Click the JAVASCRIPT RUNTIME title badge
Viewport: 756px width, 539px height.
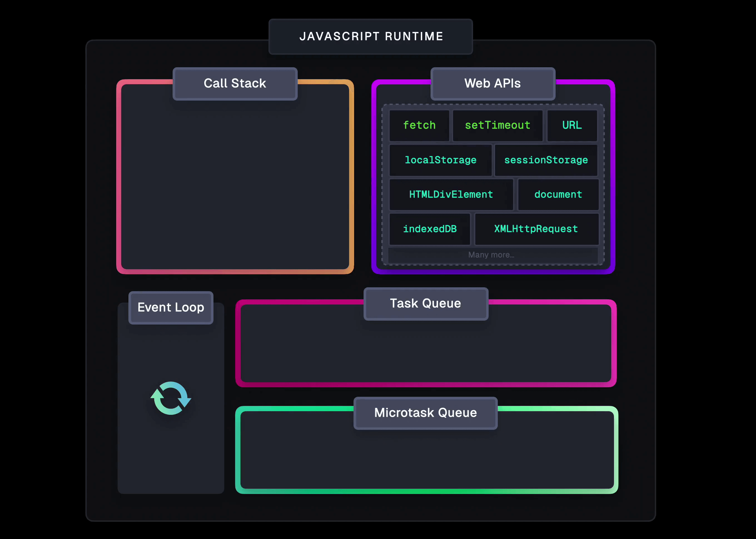pyautogui.click(x=371, y=36)
